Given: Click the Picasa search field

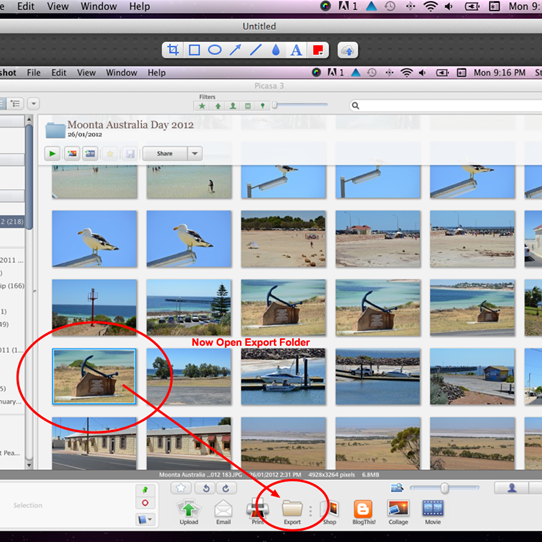Looking at the screenshot, I should (x=446, y=106).
